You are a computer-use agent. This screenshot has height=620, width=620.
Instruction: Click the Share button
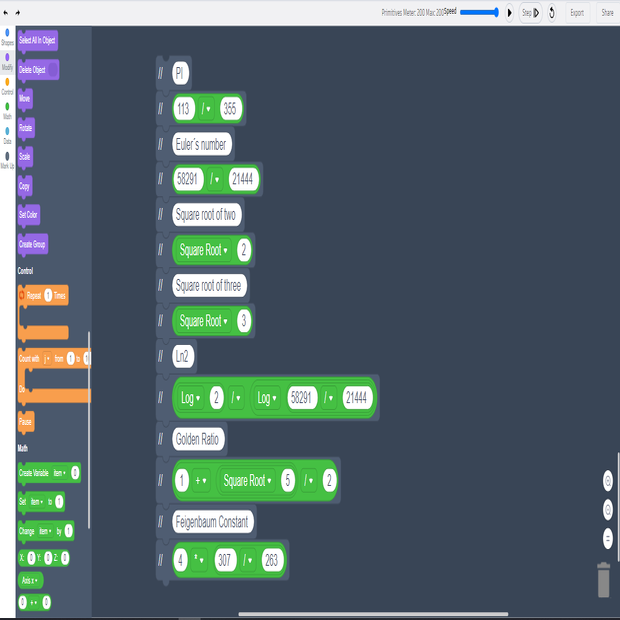click(607, 13)
